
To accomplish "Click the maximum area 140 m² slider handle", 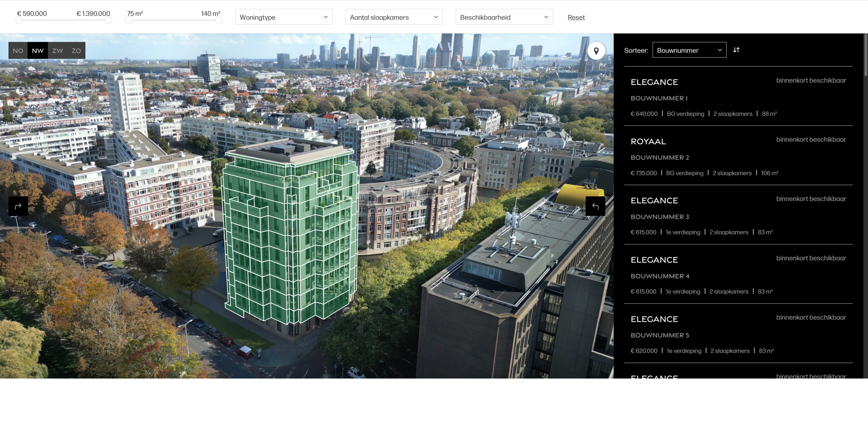I will pyautogui.click(x=219, y=21).
